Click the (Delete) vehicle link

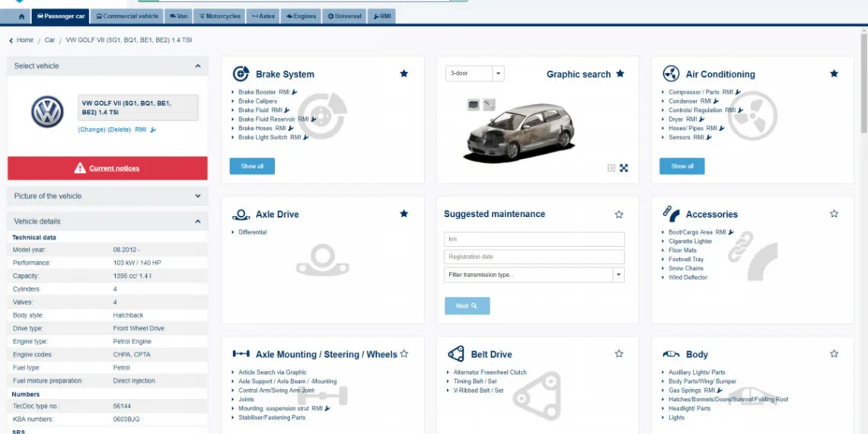119,129
